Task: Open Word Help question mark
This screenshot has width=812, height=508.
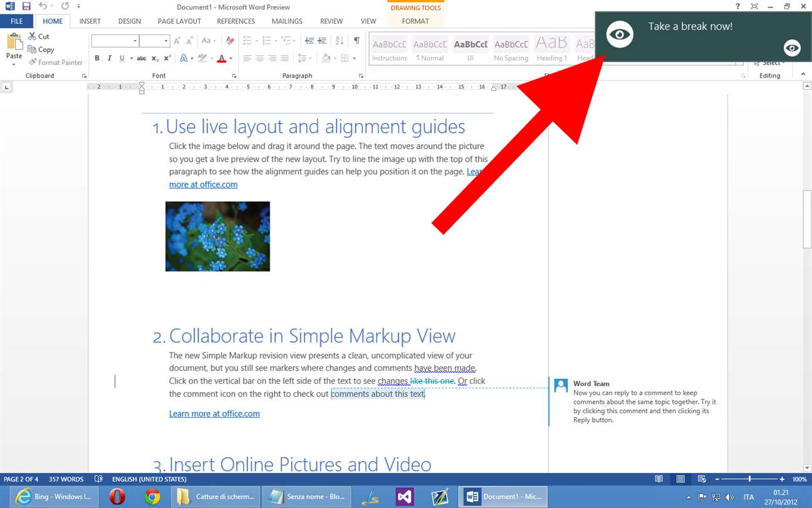Action: coord(737,6)
